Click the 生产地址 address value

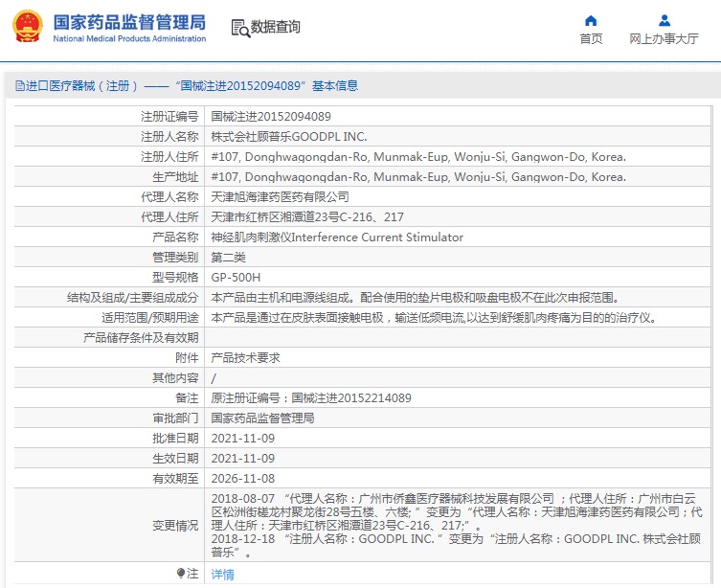click(418, 177)
